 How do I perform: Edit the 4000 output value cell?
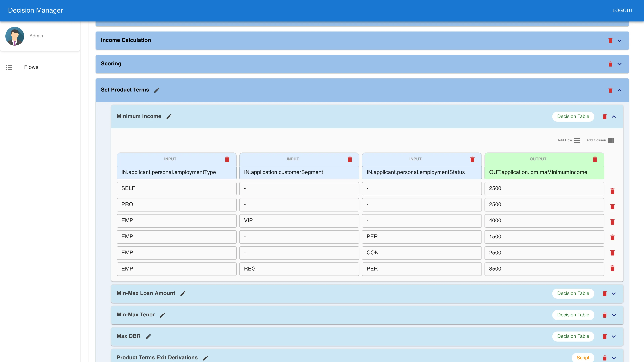[544, 221]
